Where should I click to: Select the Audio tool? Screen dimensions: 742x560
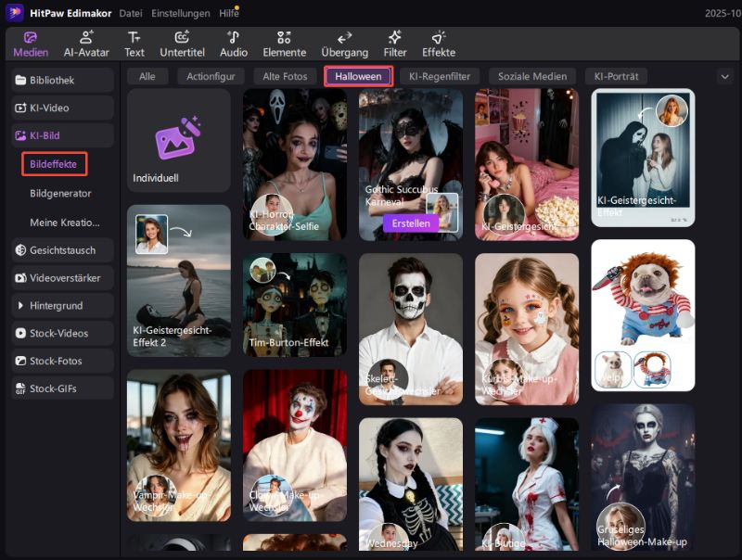(234, 45)
